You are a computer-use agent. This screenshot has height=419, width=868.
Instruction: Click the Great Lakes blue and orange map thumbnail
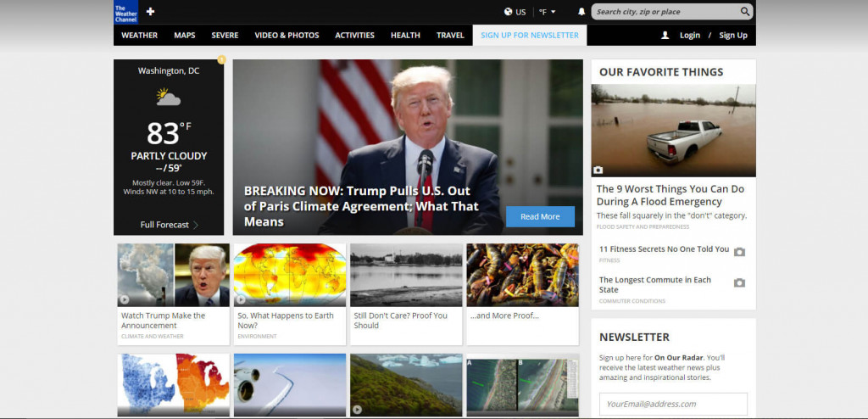[173, 384]
